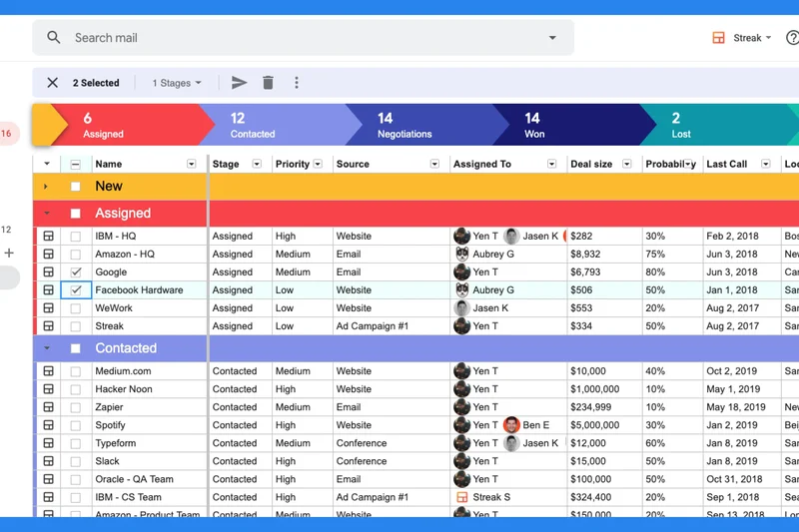799x532 pixels.
Task: Open Name column dropdown arrow
Action: 191,164
